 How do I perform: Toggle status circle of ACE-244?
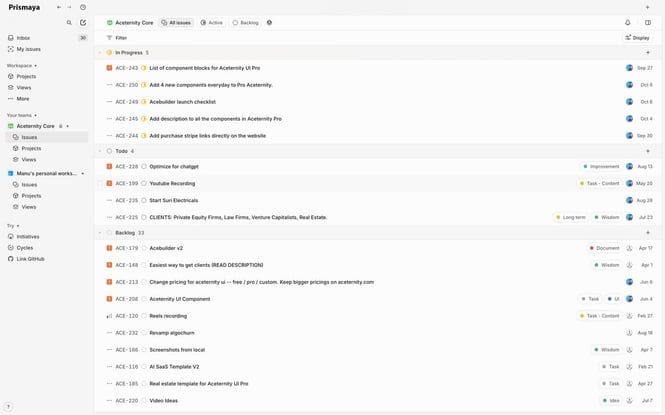(144, 136)
